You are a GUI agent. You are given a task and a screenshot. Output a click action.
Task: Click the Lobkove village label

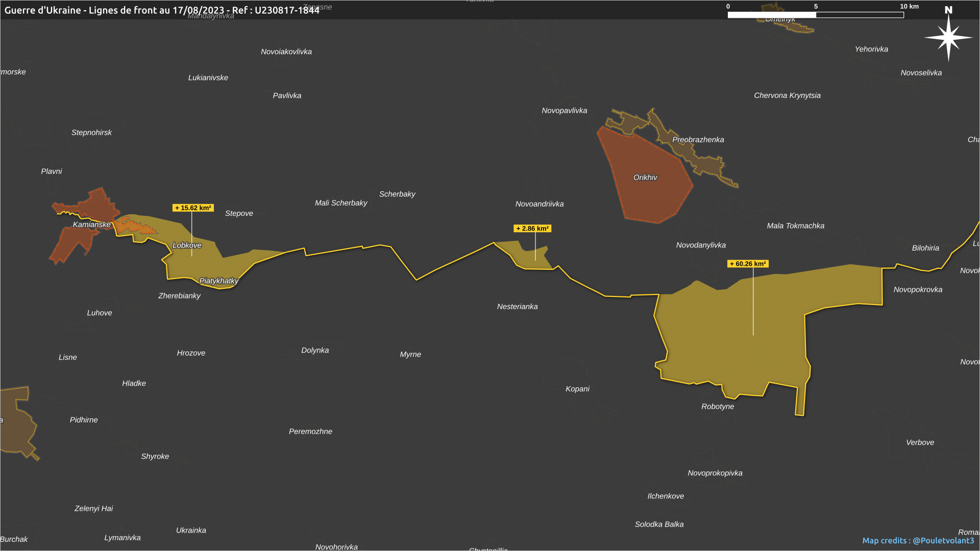[x=187, y=245]
